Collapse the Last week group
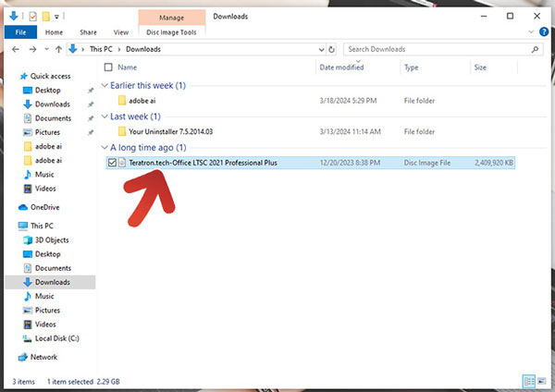This screenshot has width=555, height=392. click(105, 116)
